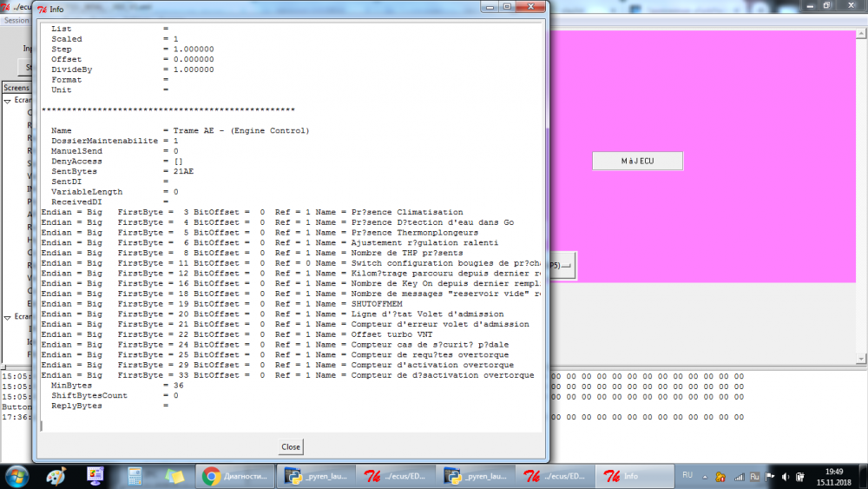Click the SentBytes value 21AE

[x=183, y=172]
